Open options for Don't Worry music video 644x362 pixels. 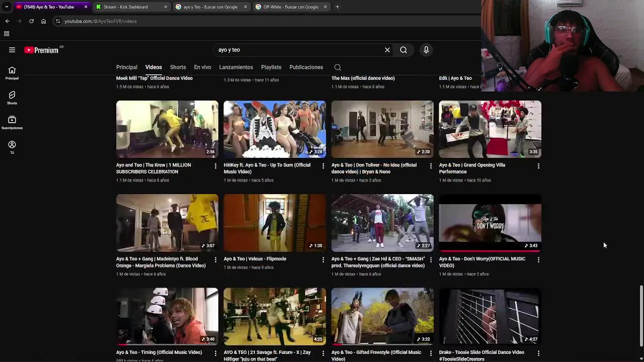click(538, 260)
